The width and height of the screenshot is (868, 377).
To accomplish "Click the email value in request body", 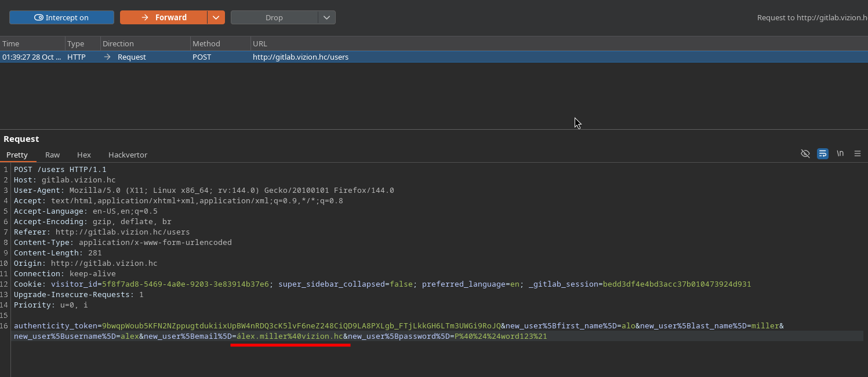I will click(x=290, y=336).
